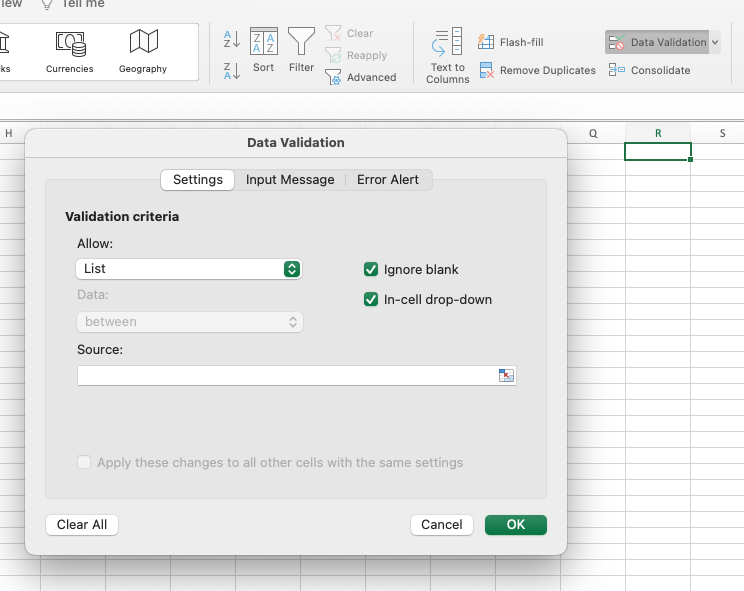Open the Allow dropdown showing List
744x591 pixels.
tap(189, 269)
